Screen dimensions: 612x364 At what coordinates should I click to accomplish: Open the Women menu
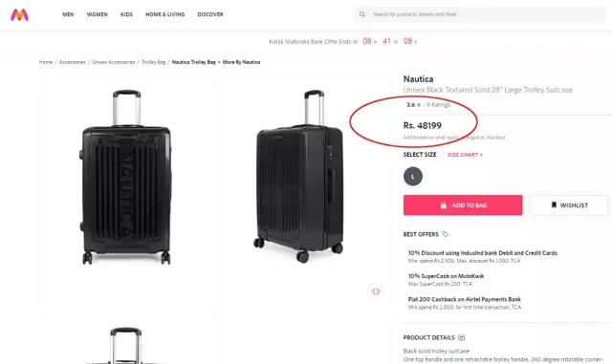(x=98, y=14)
